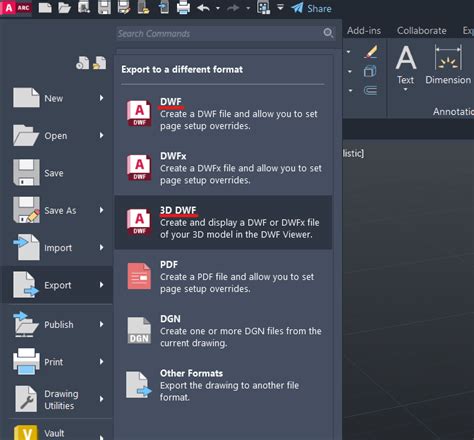Click the Save As icon in quick access toolbar
The height and width of the screenshot is (440, 474).
tap(124, 8)
